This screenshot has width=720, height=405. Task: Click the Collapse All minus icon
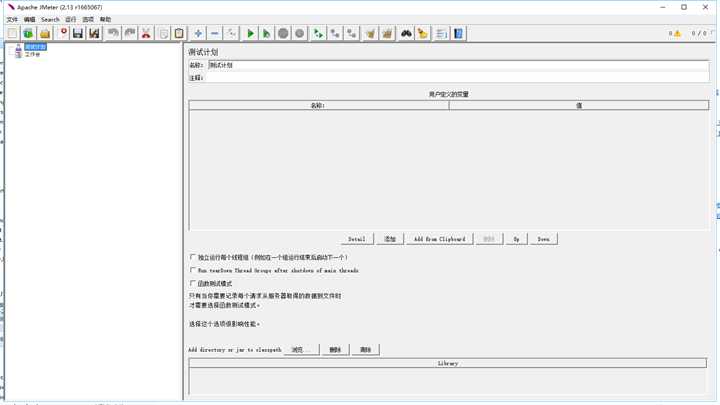pos(214,34)
